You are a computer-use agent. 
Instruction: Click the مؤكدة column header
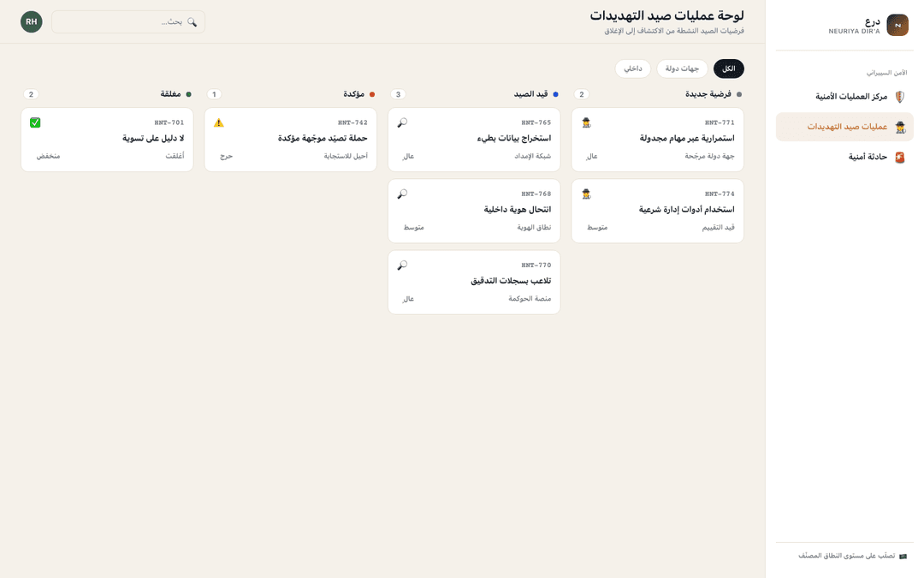pyautogui.click(x=353, y=94)
